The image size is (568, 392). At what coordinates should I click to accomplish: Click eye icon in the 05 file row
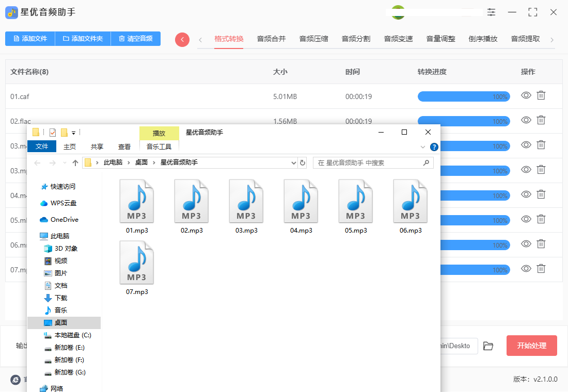[x=526, y=219]
